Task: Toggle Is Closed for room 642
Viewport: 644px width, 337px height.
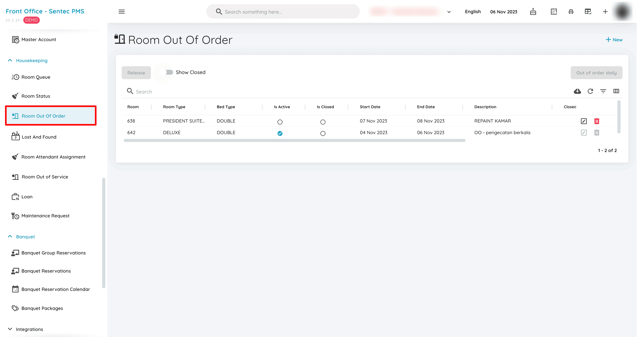Action: (x=323, y=134)
